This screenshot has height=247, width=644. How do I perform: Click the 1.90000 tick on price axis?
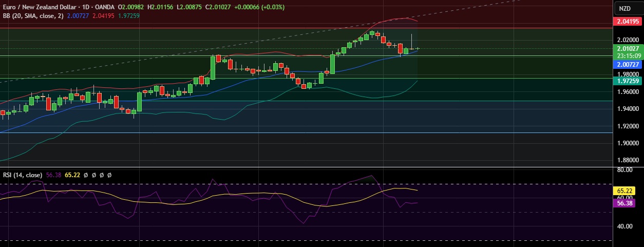tap(628, 143)
